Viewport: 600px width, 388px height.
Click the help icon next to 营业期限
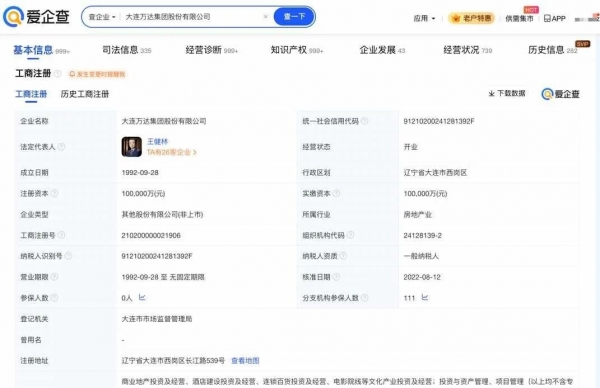(54, 277)
